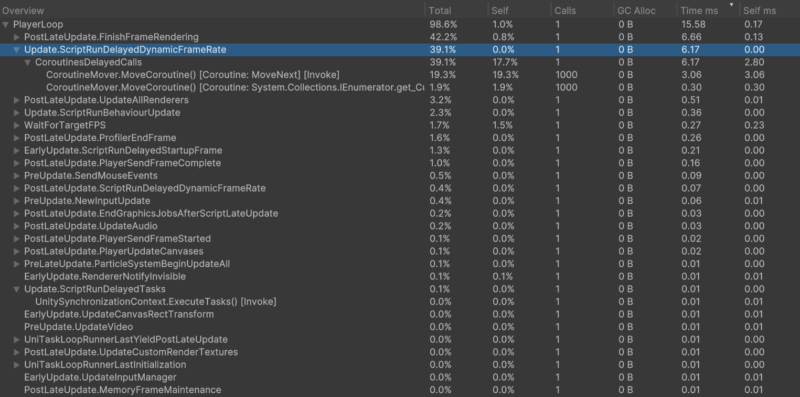Sort by the GC Alloc column header

[645, 10]
